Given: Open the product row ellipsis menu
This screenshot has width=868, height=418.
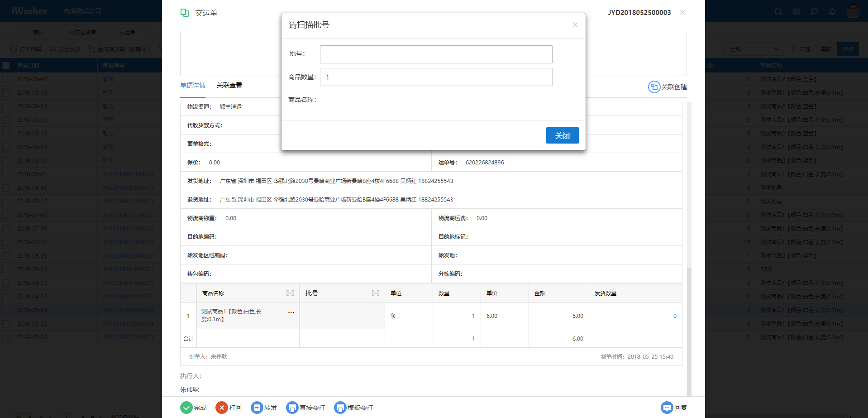Looking at the screenshot, I should pos(291,312).
